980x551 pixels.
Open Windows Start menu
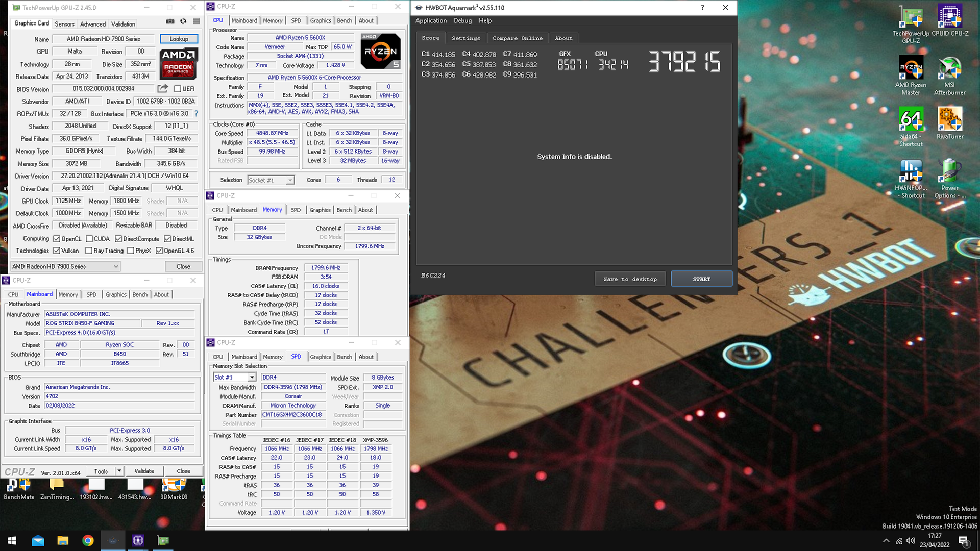click(12, 541)
